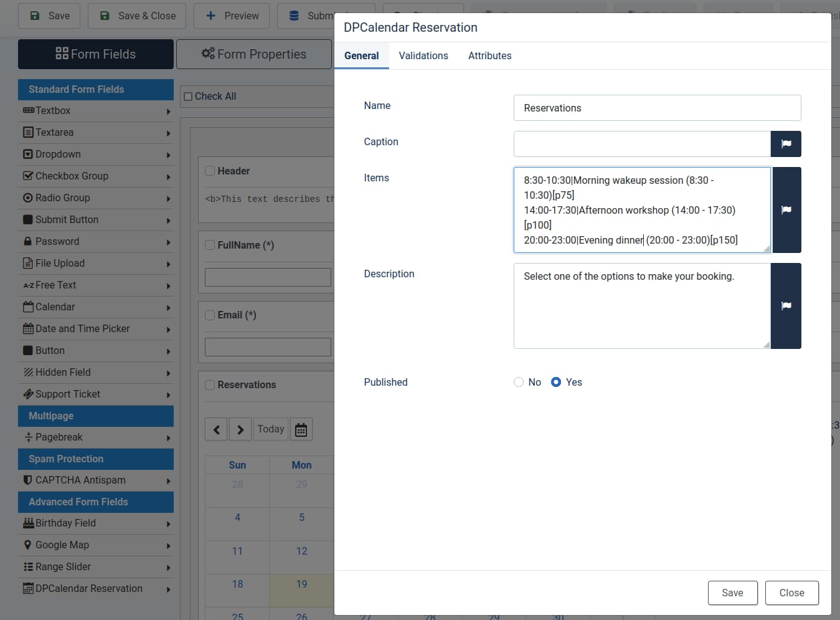The height and width of the screenshot is (620, 840).
Task: Click the Google Map field icon
Action: click(27, 545)
